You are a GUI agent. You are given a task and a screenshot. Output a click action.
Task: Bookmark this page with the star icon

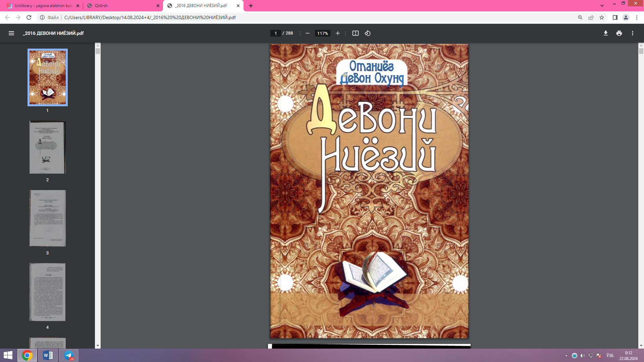pos(602,17)
